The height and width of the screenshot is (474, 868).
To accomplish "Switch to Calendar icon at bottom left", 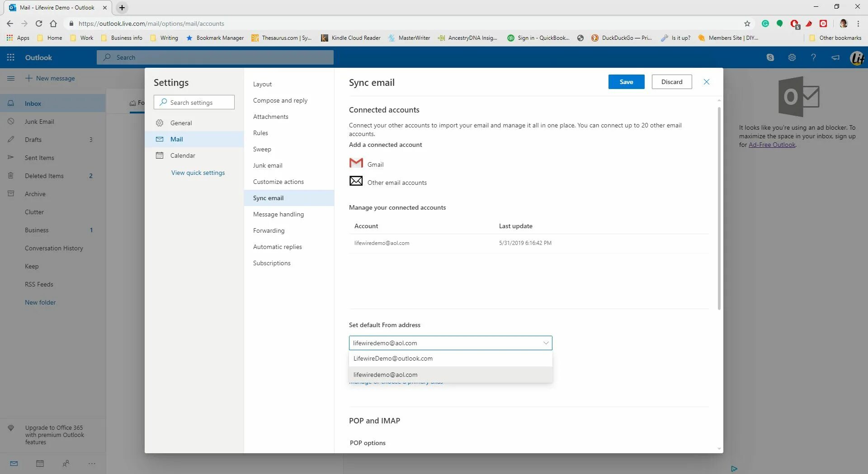I will [x=40, y=463].
